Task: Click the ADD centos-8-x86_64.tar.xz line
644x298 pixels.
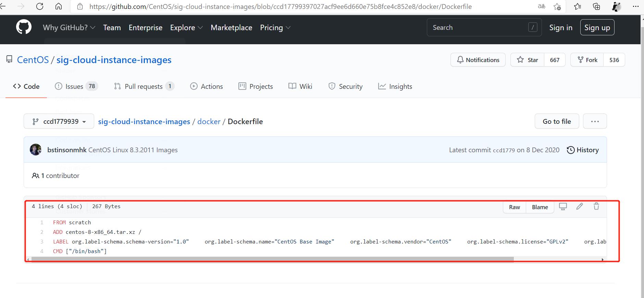Action: 97,232
